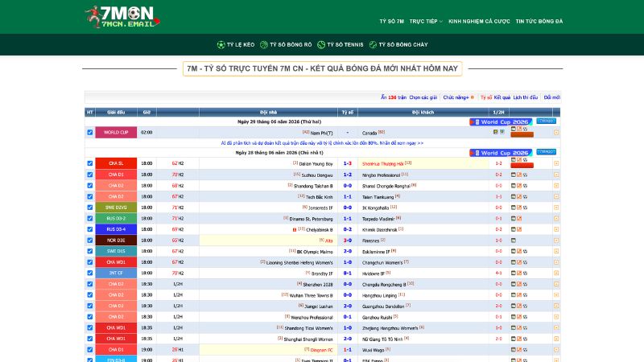Switch to the Kết quả tab
The width and height of the screenshot is (644, 362).
tap(502, 97)
